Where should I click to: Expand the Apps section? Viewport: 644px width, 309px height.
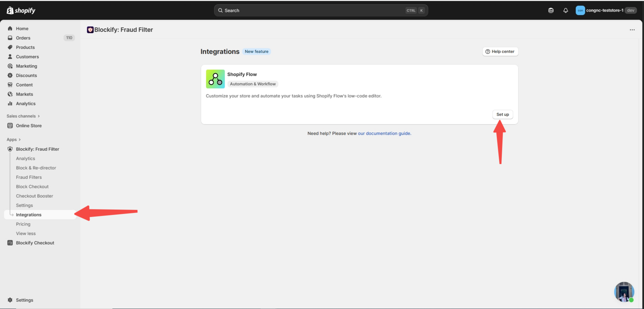click(14, 140)
